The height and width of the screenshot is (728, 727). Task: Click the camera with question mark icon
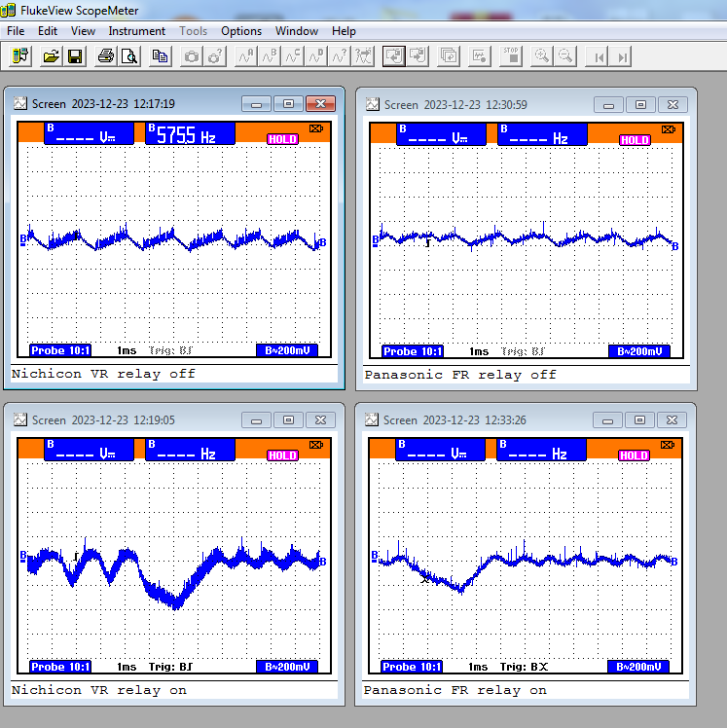(215, 56)
